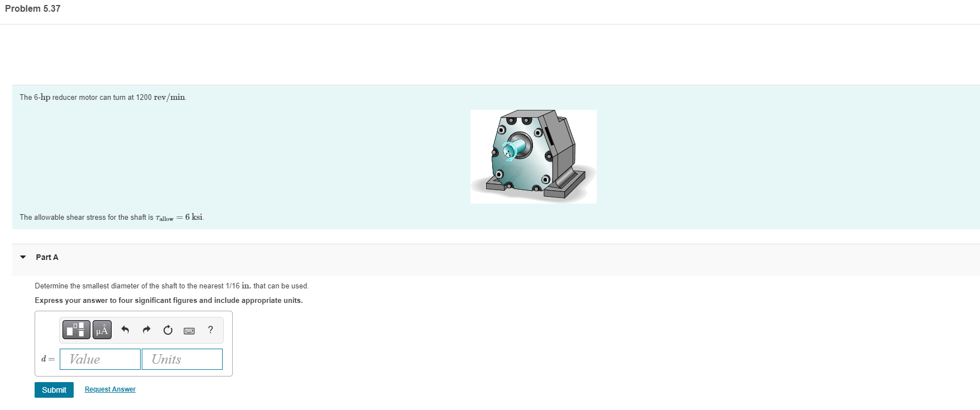Click the four significant figures instruction
The height and width of the screenshot is (410, 980).
(169, 300)
